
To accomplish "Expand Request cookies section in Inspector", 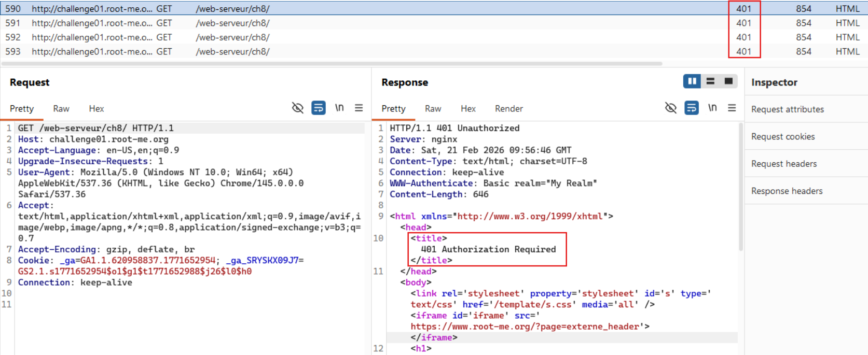I will point(782,137).
